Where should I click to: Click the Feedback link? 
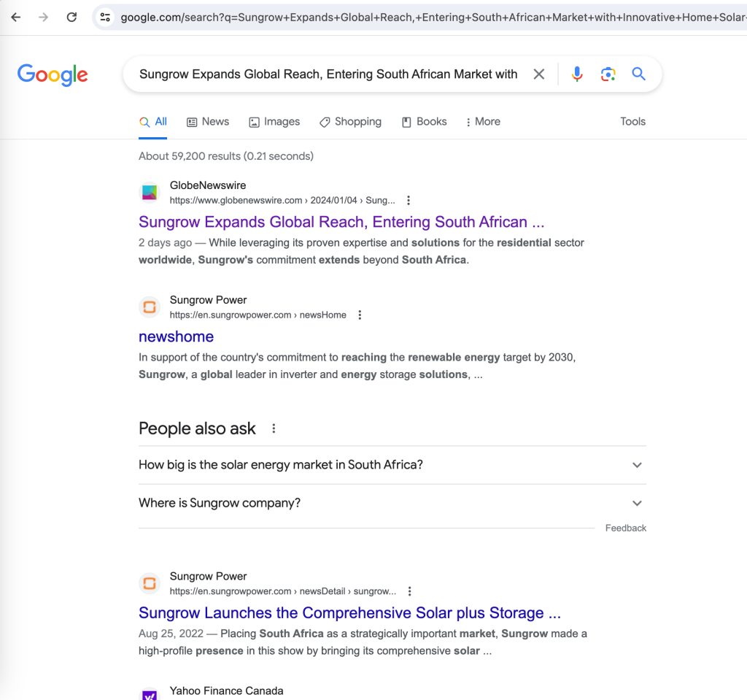(625, 528)
